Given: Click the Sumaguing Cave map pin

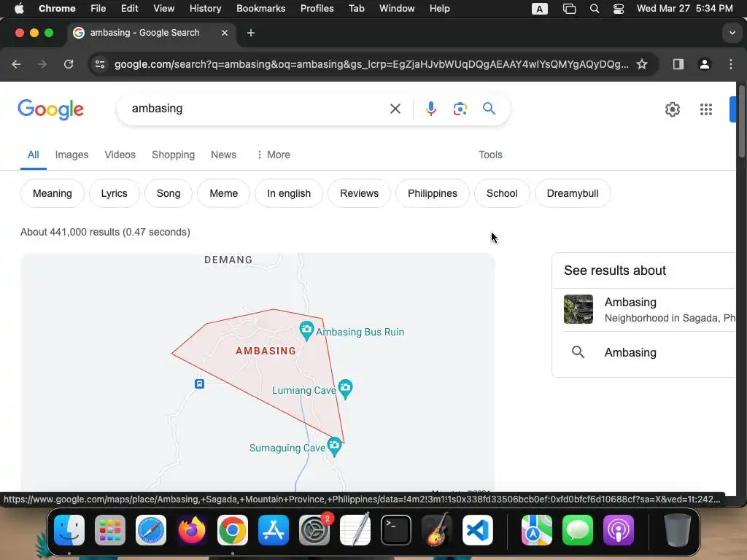Looking at the screenshot, I should point(334,447).
